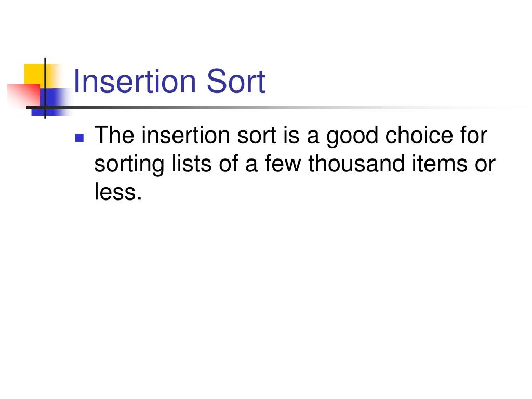This screenshot has width=532, height=399.
Task: Click the word "few" in the second line
Action: click(283, 164)
